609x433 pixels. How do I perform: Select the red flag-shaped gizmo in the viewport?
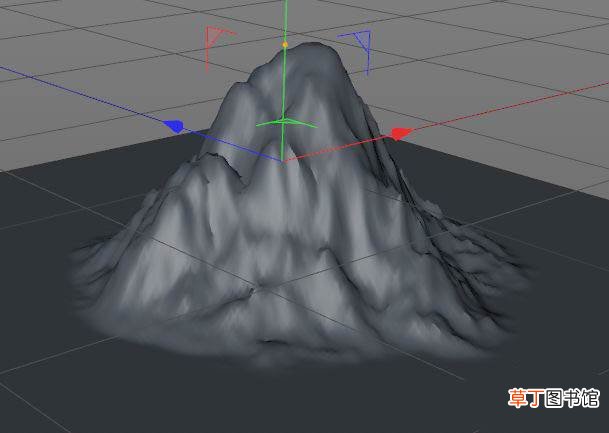[219, 49]
